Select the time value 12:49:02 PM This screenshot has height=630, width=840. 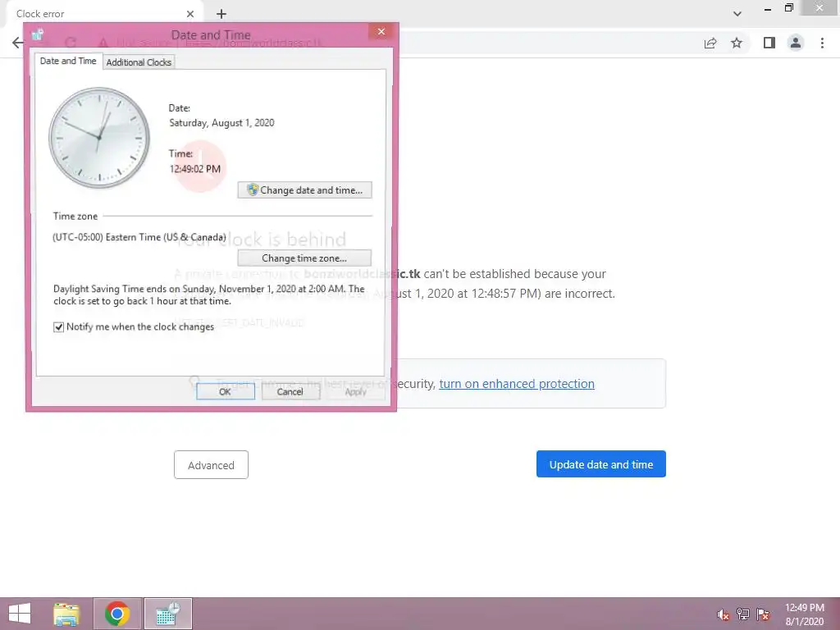(x=195, y=169)
